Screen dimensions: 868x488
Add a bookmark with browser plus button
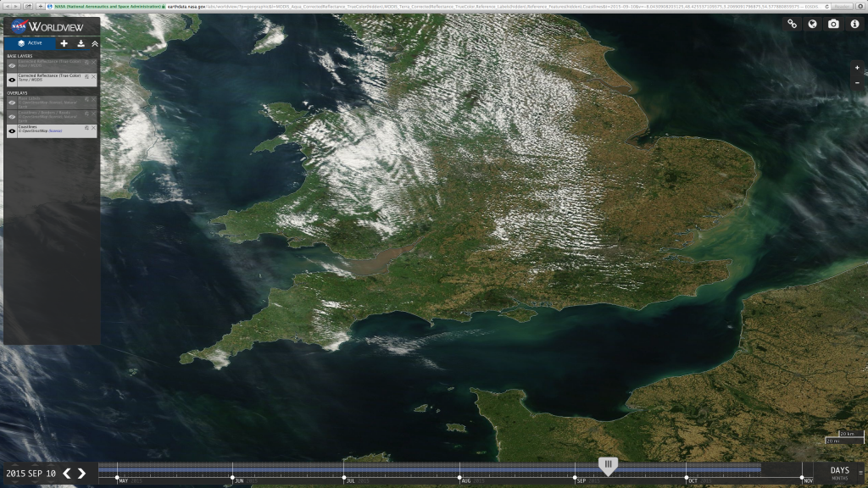coord(40,6)
